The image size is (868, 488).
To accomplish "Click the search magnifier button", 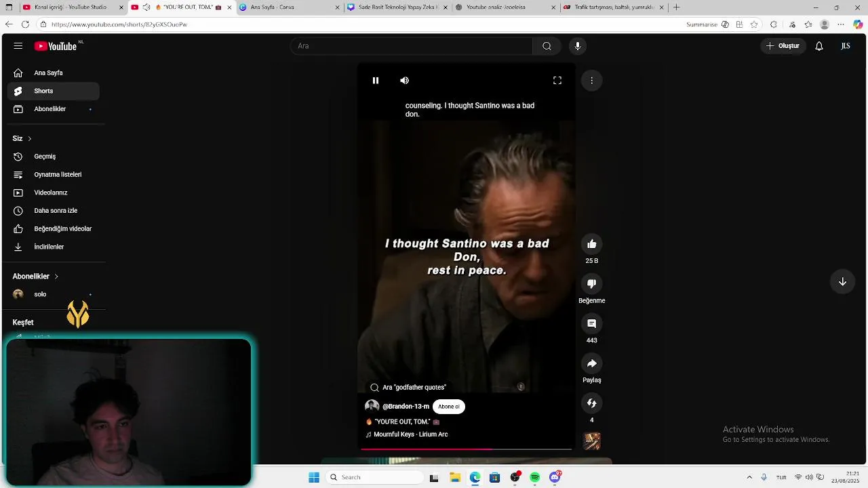I will click(547, 46).
